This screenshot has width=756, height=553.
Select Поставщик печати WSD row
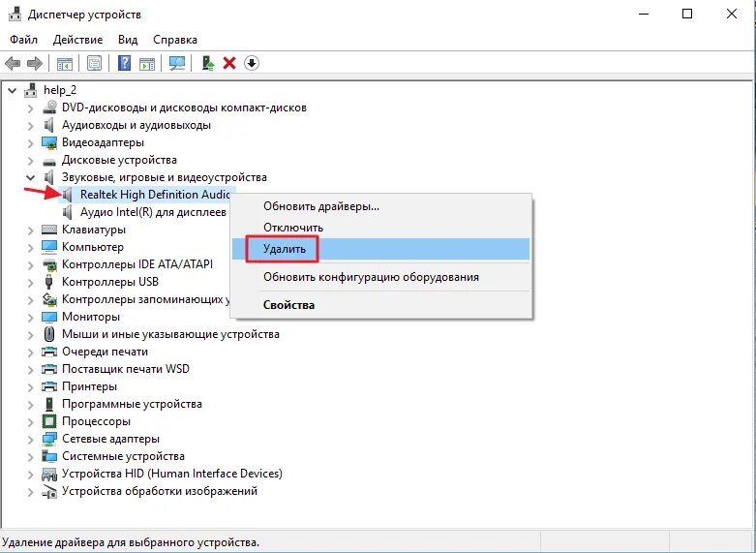126,369
